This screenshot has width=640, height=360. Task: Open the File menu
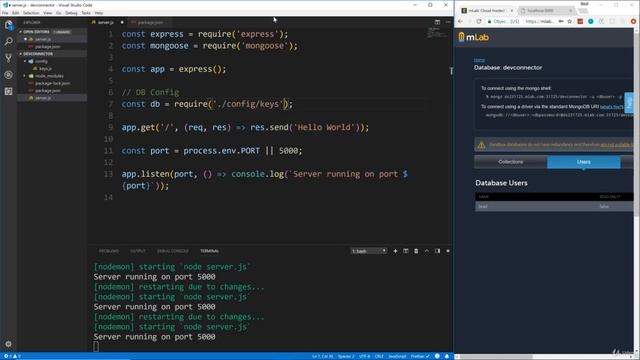pos(5,13)
